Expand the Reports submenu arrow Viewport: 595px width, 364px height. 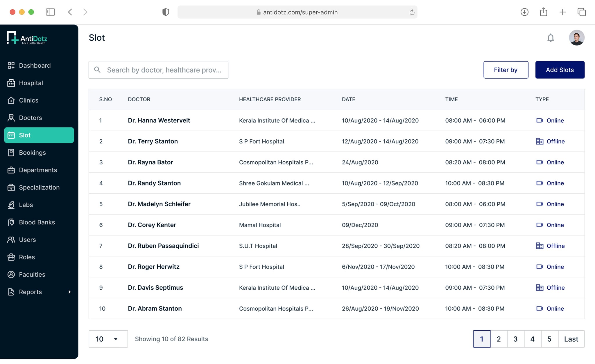click(x=69, y=292)
